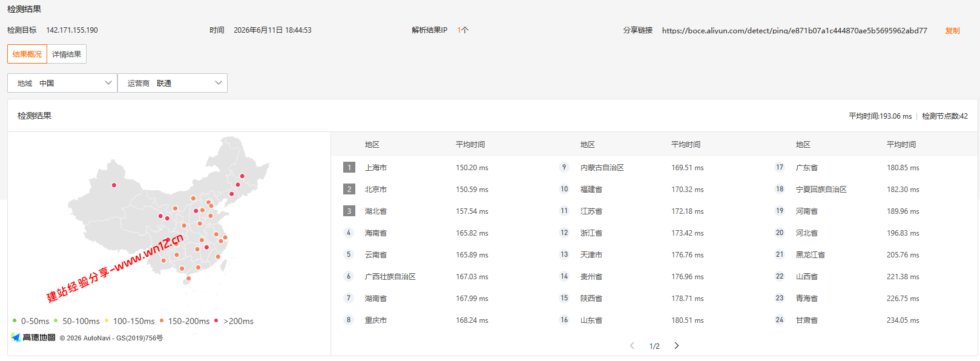Click the rank 4 badge for 海南省
Image resolution: width=980 pixels, height=361 pixels.
tap(349, 233)
